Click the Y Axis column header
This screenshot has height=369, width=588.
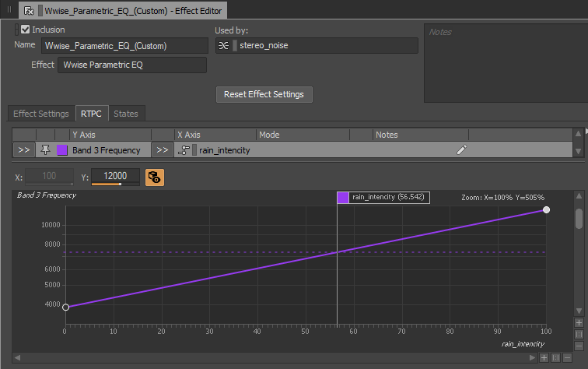pyautogui.click(x=110, y=135)
